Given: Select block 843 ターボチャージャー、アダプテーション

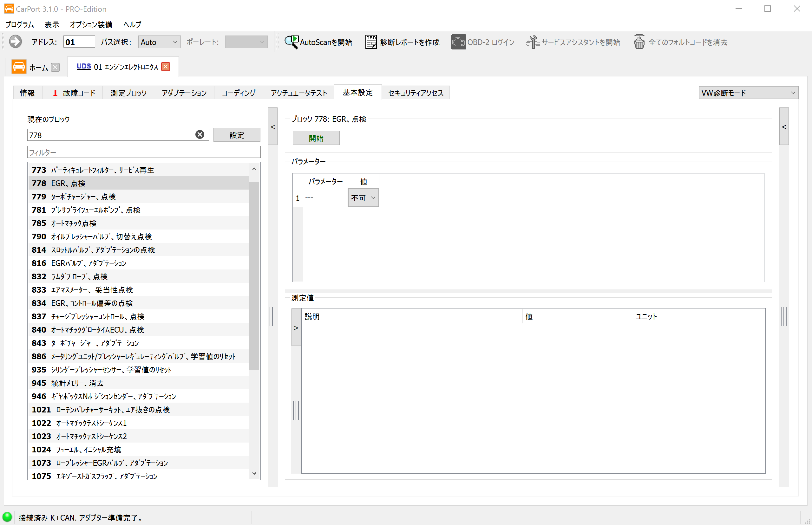Looking at the screenshot, I should pos(139,343).
